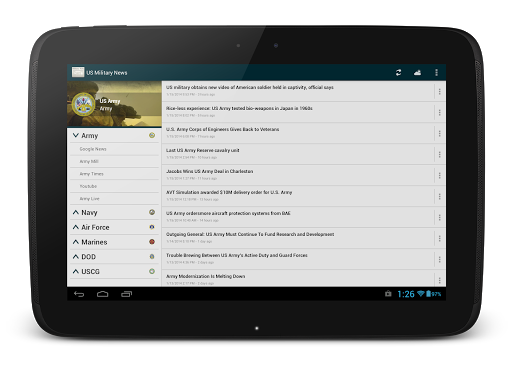Open the Army Corps of Engineers Veterans article
Image resolution: width=512 pixels, height=369 pixels.
(x=298, y=133)
